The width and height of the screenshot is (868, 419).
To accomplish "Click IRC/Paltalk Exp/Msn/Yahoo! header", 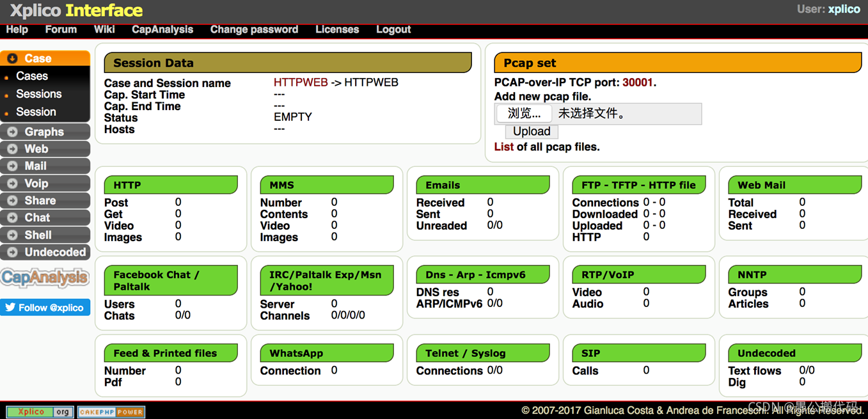I will [x=327, y=281].
